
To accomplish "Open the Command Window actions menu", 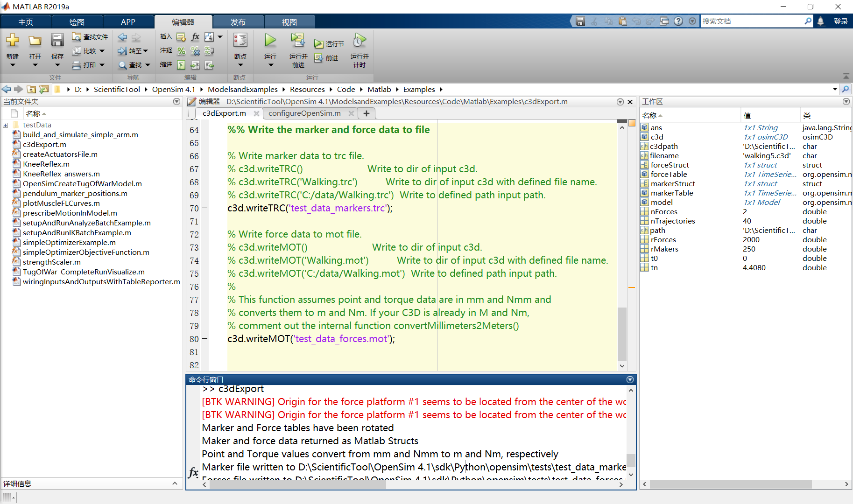I will [x=630, y=380].
